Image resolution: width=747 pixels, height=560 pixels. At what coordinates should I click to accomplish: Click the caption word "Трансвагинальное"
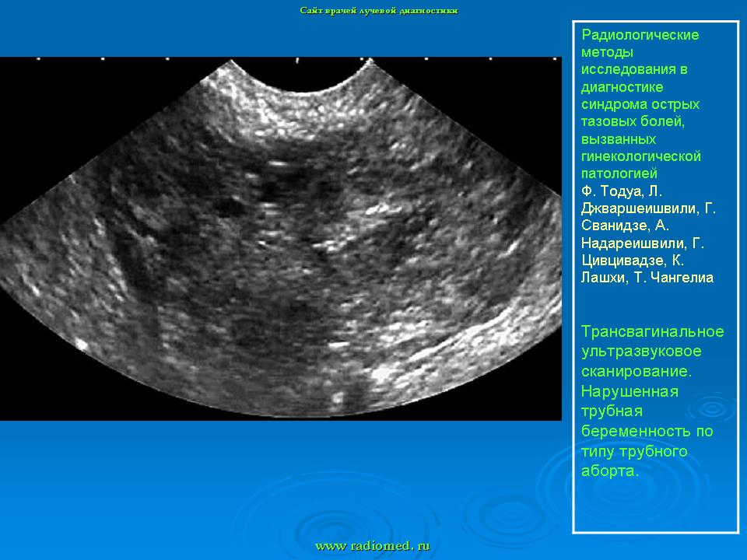point(652,332)
